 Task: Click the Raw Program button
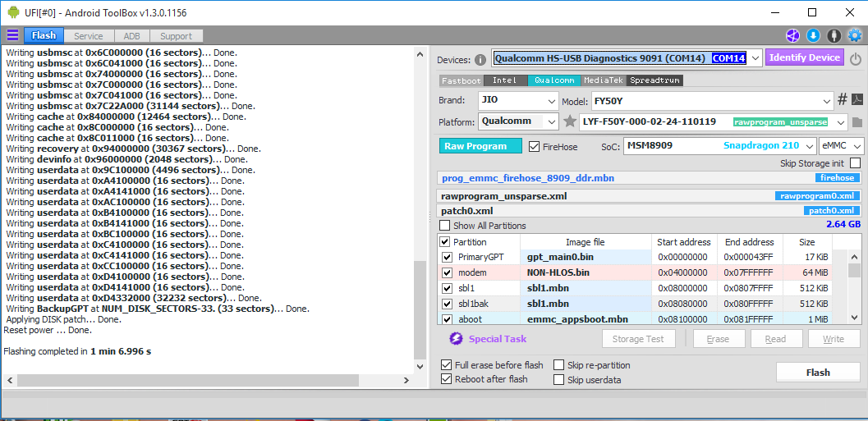point(480,146)
